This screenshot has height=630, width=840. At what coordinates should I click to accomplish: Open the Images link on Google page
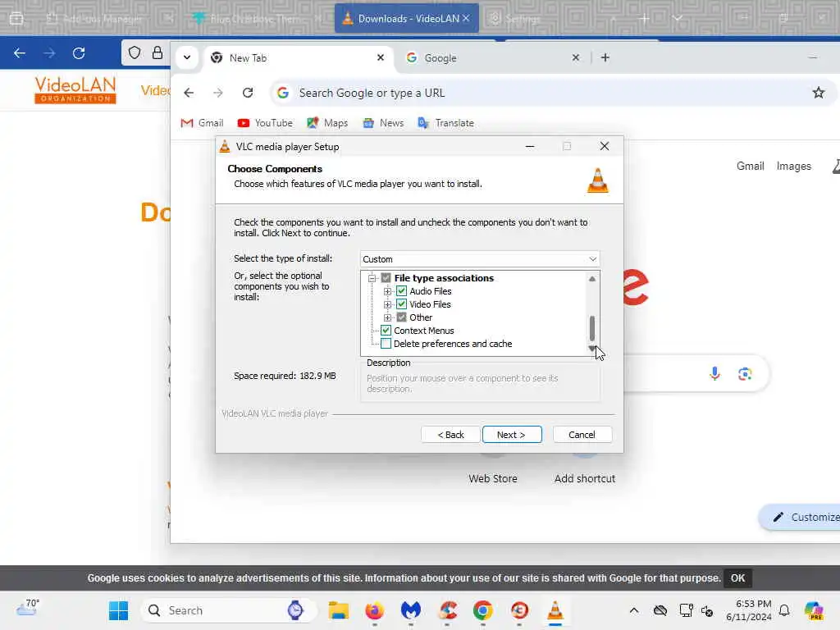(x=793, y=166)
